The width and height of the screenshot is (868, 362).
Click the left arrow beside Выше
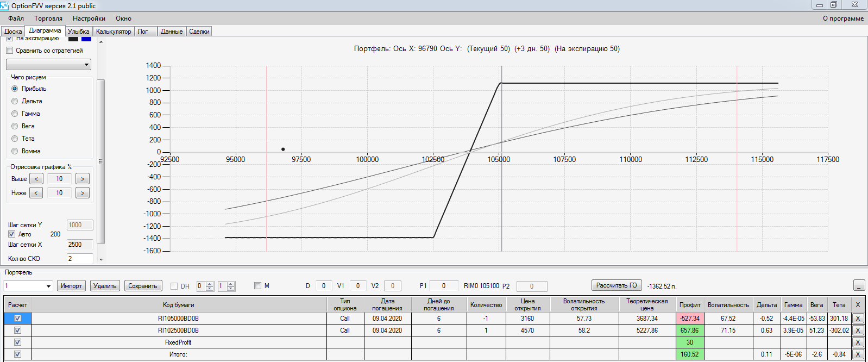(x=36, y=179)
